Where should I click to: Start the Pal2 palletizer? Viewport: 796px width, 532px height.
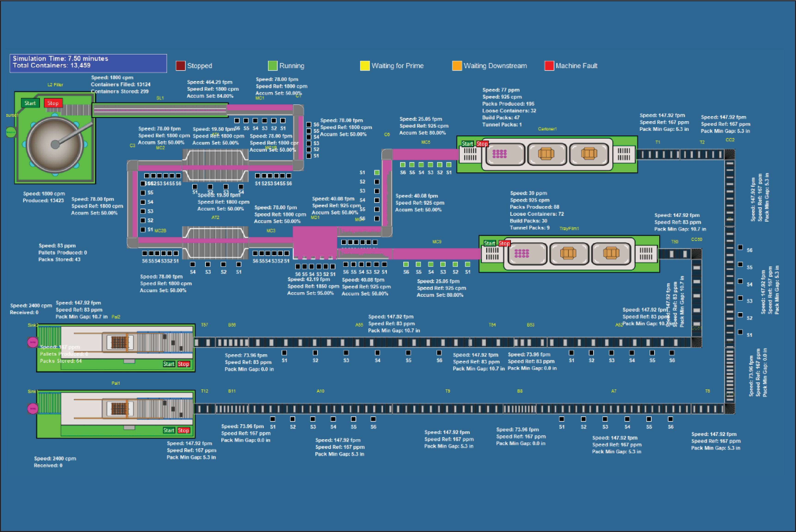(169, 364)
